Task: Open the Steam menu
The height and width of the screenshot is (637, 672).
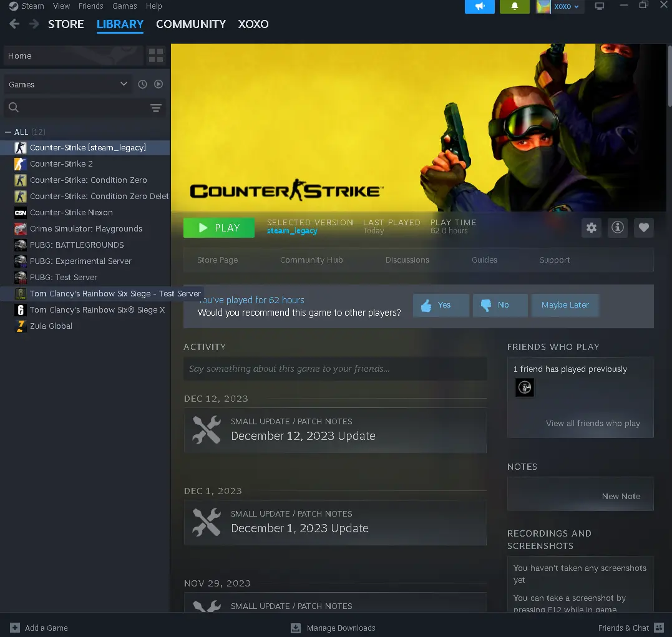Action: coord(32,6)
